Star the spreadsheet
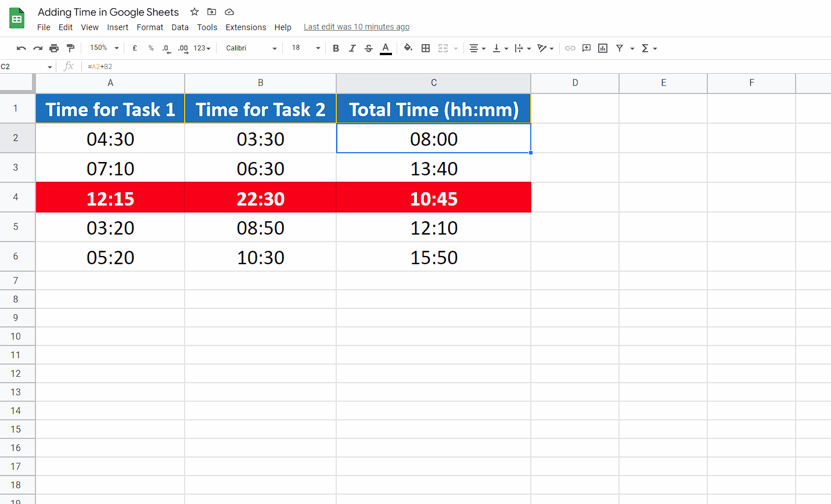This screenshot has height=504, width=831. click(194, 12)
